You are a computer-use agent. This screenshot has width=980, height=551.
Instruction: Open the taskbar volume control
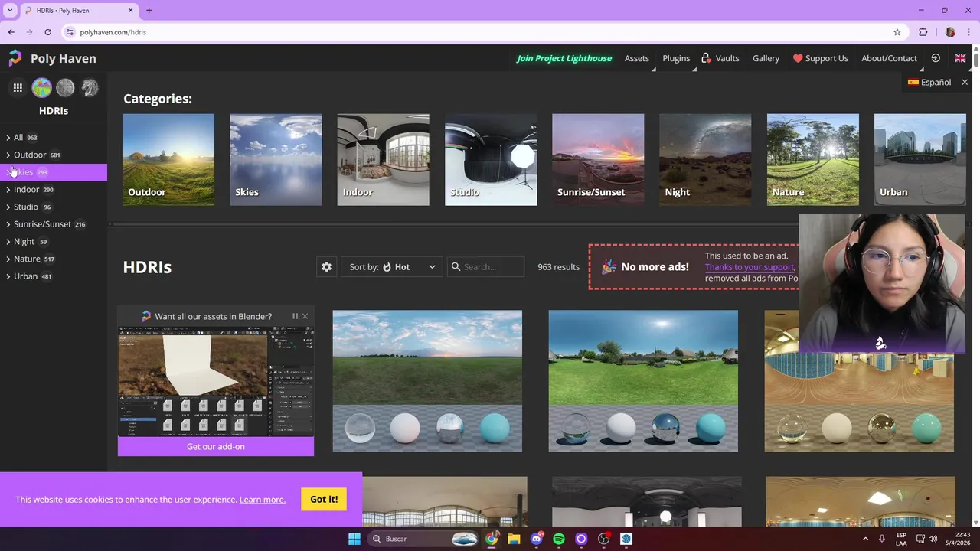933,539
